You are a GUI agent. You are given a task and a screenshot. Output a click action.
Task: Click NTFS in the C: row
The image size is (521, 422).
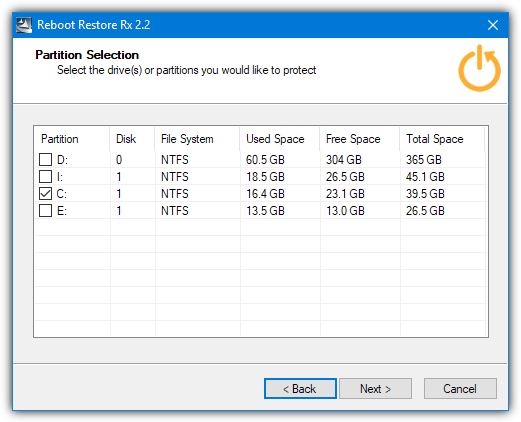175,194
